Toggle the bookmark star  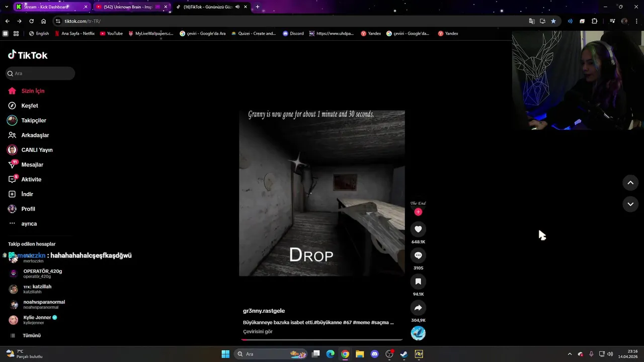click(x=553, y=21)
